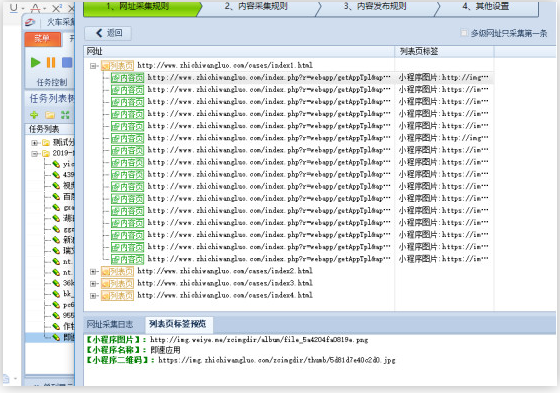Click the green expand-all arrows icon
The height and width of the screenshot is (393, 560).
click(x=65, y=115)
